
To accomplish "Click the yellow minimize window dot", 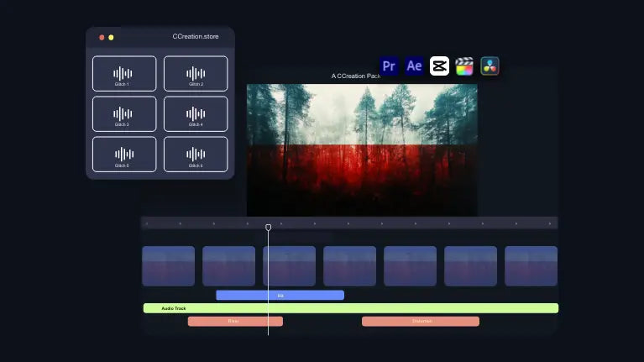I will 111,37.
